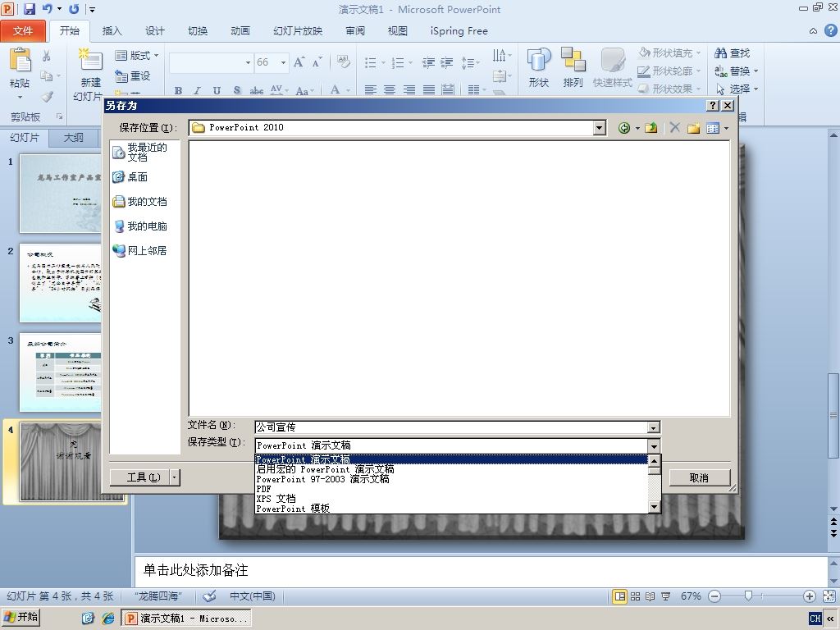Click the Back arrow icon in Save As dialog

coord(623,128)
